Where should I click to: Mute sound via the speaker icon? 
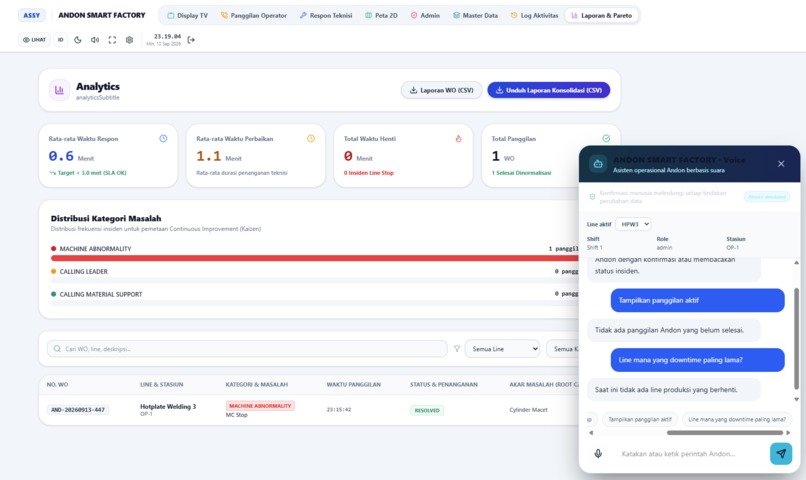coord(95,40)
